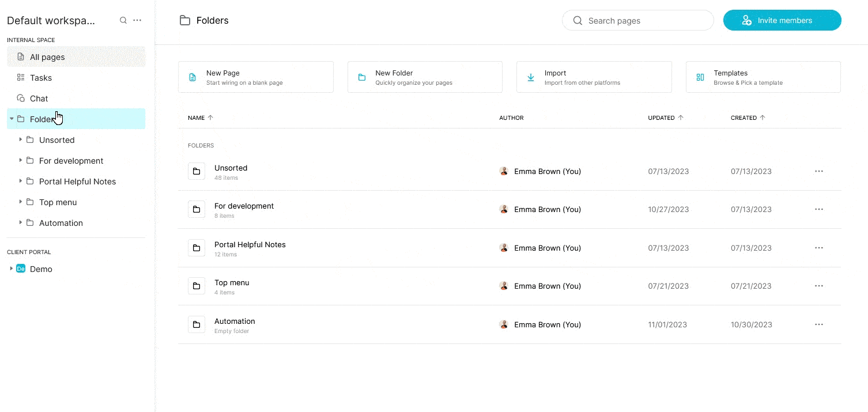Expand the For development folder in sidebar
Viewport: 868px width, 412px height.
coord(21,160)
